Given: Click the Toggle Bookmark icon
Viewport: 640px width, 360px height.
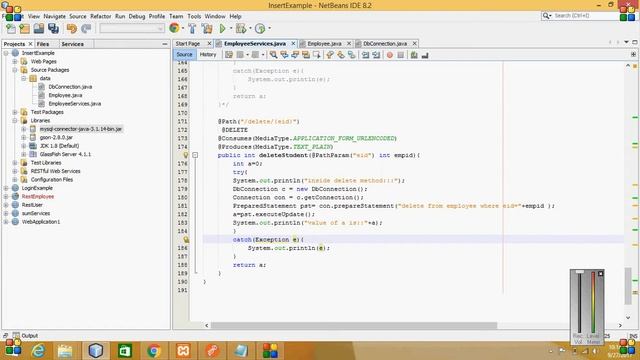Looking at the screenshot, I should point(351,55).
